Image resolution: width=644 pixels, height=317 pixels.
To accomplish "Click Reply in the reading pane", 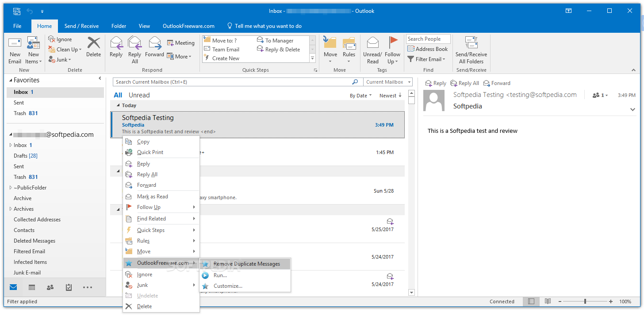I will tap(436, 83).
